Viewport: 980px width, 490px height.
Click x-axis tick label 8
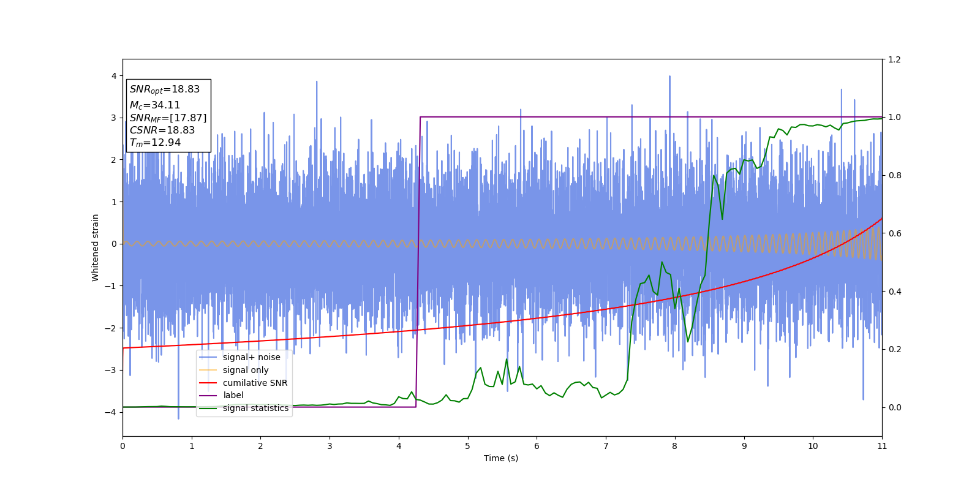[x=675, y=446]
